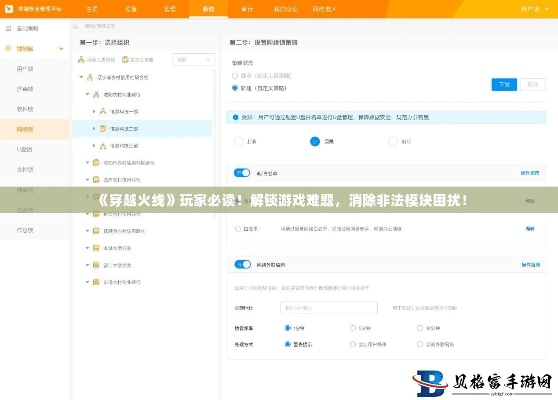
Task: Open the 审计 audit tab
Action: pyautogui.click(x=247, y=9)
